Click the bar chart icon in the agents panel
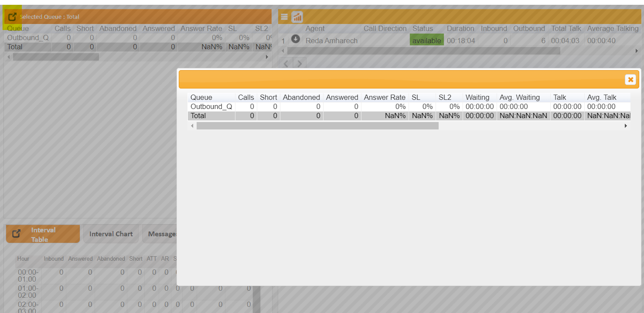This screenshot has width=644, height=313. (297, 17)
